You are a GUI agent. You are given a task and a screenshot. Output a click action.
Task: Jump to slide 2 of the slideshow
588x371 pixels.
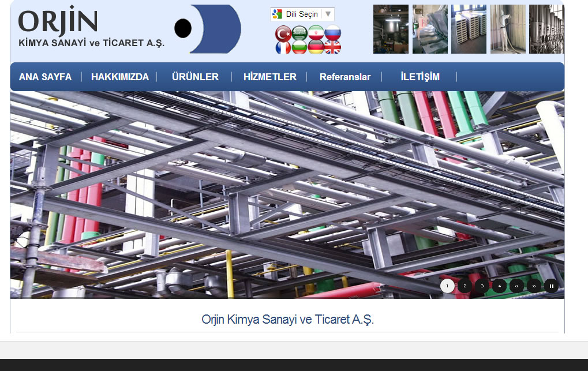click(x=465, y=286)
